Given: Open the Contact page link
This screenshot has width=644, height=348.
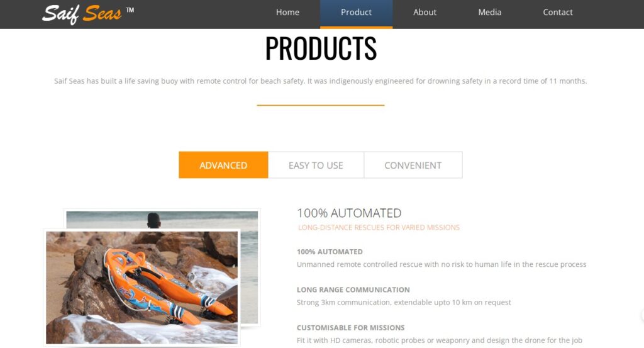Looking at the screenshot, I should pyautogui.click(x=558, y=13).
